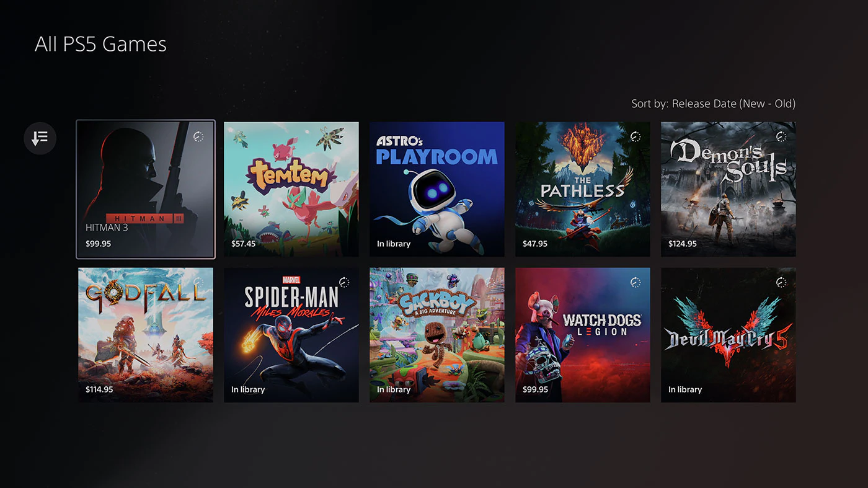Click In library label on Astro's Playroom

(x=394, y=244)
